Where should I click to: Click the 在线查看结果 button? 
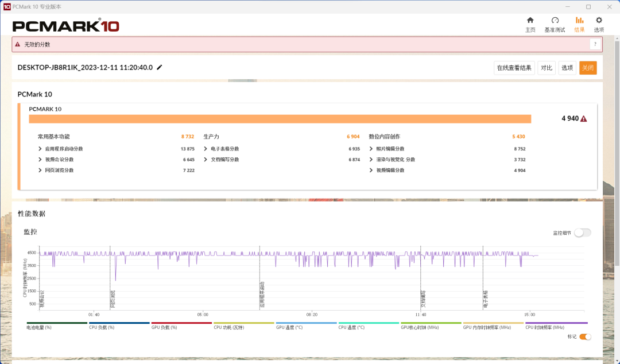514,68
